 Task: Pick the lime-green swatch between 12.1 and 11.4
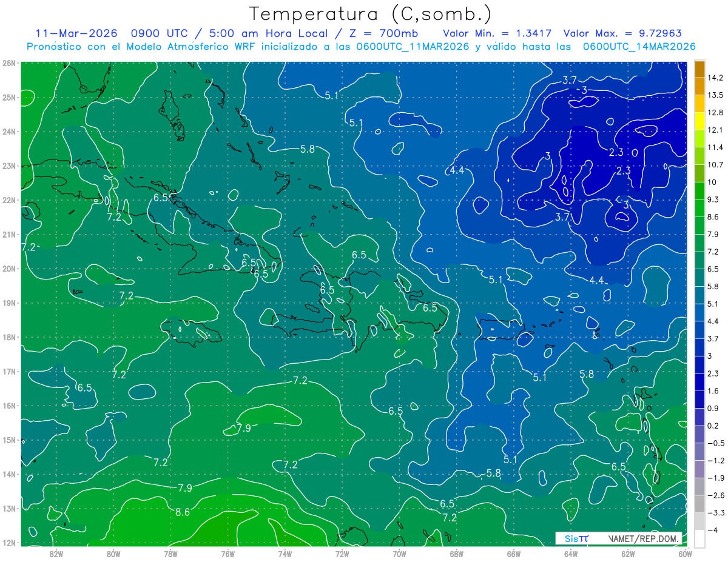[x=699, y=139]
